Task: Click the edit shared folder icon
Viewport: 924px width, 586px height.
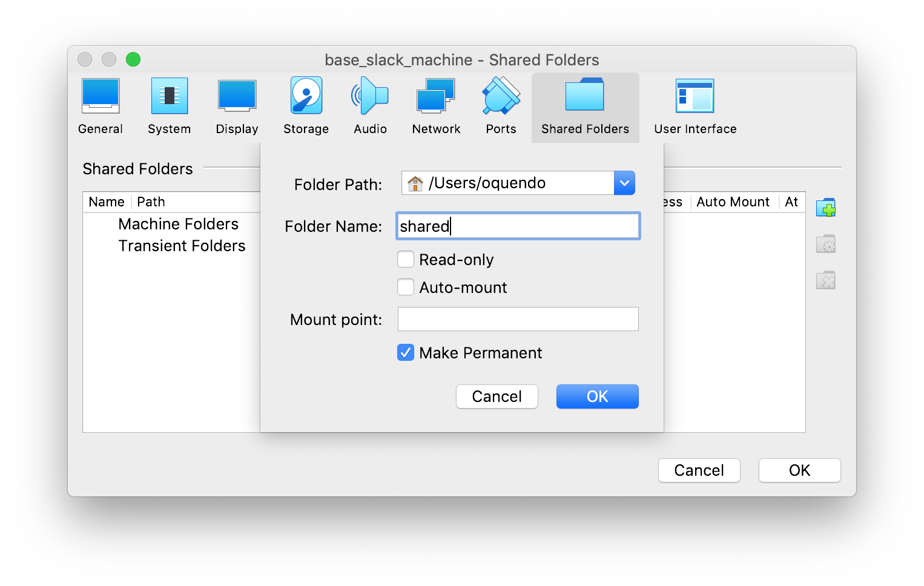Action: point(826,244)
